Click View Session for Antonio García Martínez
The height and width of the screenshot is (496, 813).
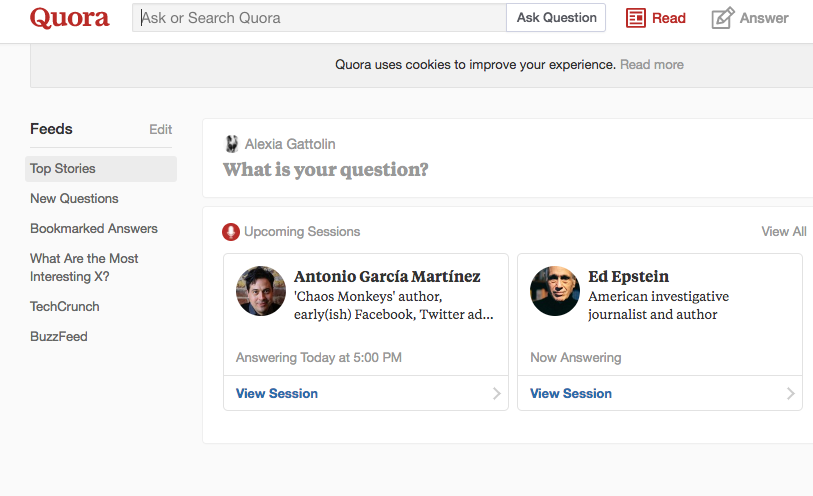point(277,393)
